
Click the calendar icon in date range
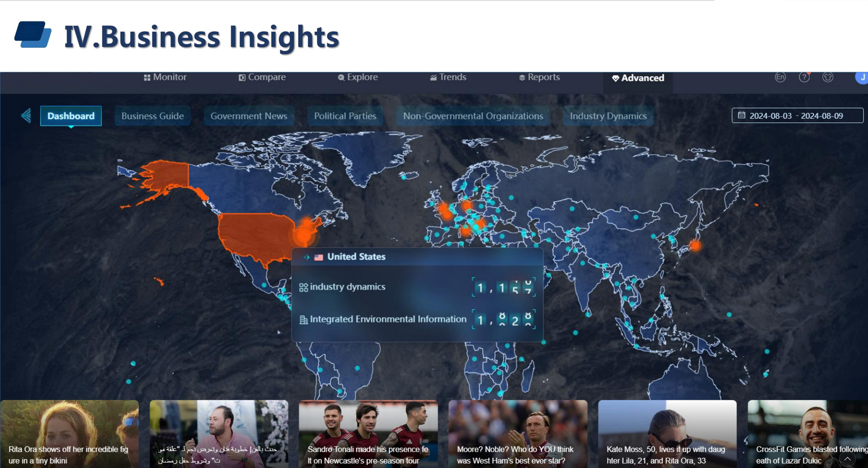742,116
